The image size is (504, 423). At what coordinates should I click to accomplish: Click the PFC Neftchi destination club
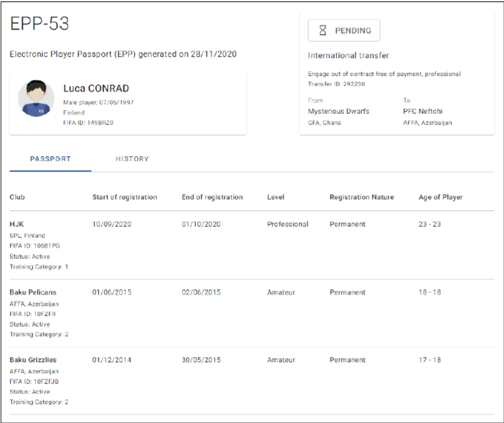coord(423,111)
